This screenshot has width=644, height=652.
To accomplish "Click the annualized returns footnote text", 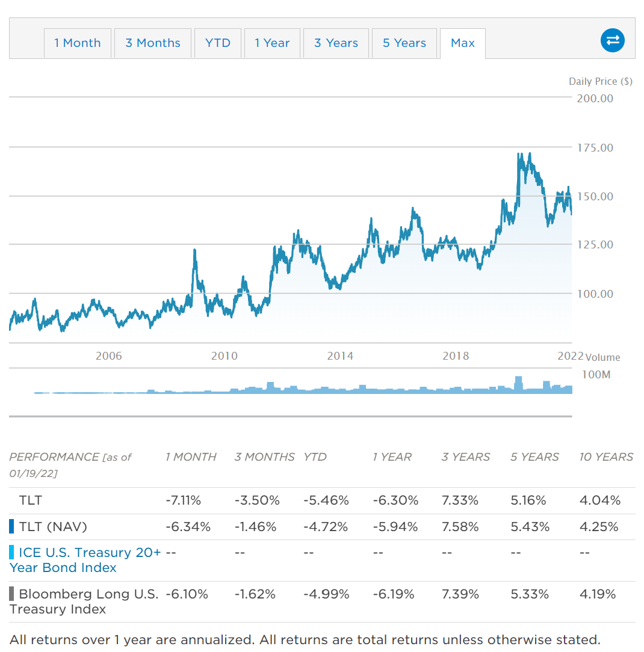I will [305, 639].
